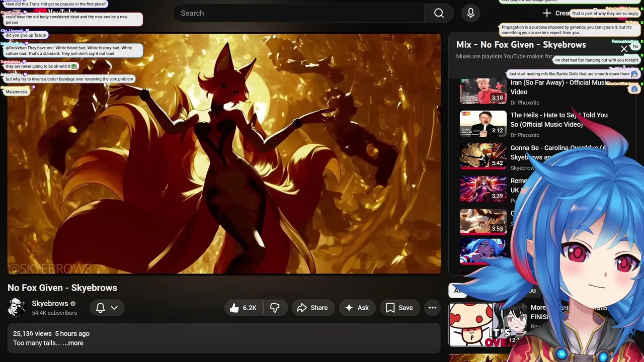Start voice search with microphone icon

coord(471,13)
